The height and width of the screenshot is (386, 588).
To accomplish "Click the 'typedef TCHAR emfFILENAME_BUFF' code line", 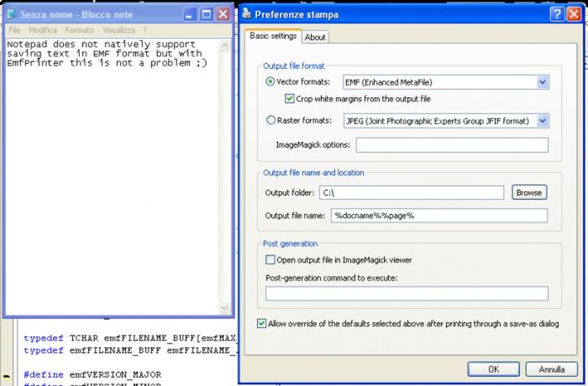I will click(130, 338).
